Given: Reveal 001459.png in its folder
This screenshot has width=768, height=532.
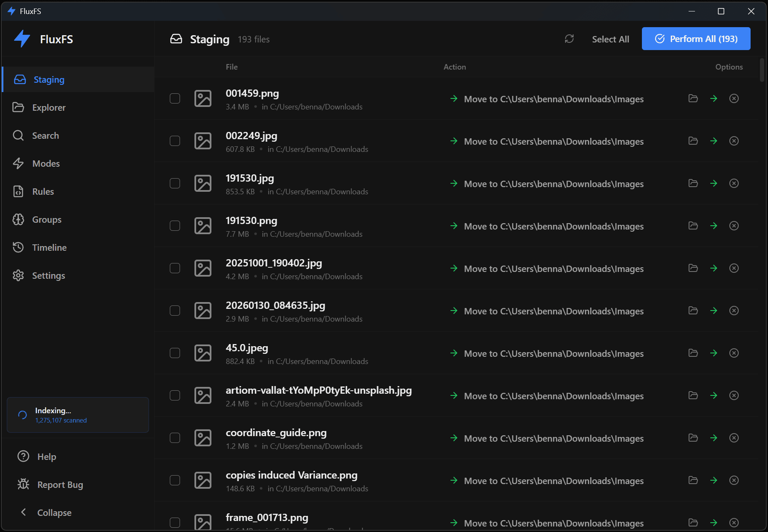Looking at the screenshot, I should coord(693,98).
